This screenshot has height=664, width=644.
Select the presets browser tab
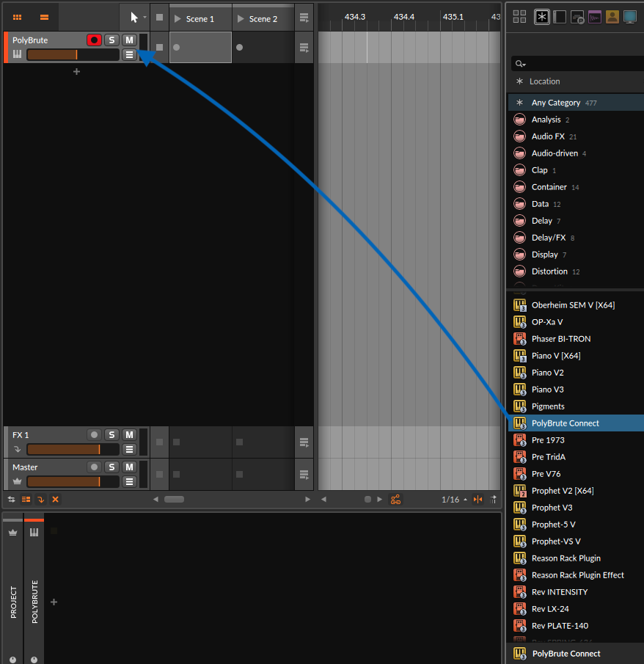click(x=577, y=17)
